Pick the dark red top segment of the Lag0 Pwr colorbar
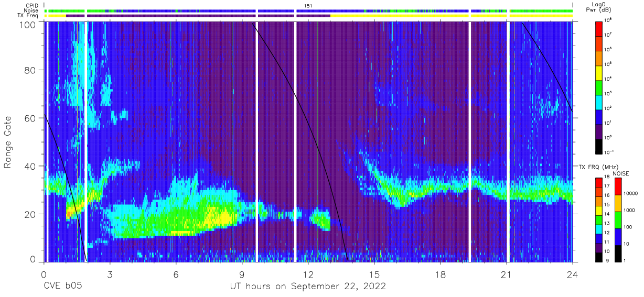 click(x=599, y=28)
